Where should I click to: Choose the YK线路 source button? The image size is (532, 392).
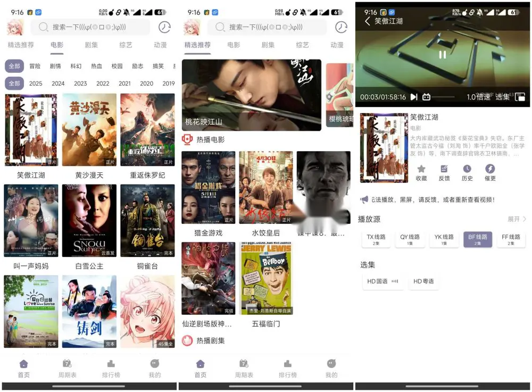[x=444, y=239]
